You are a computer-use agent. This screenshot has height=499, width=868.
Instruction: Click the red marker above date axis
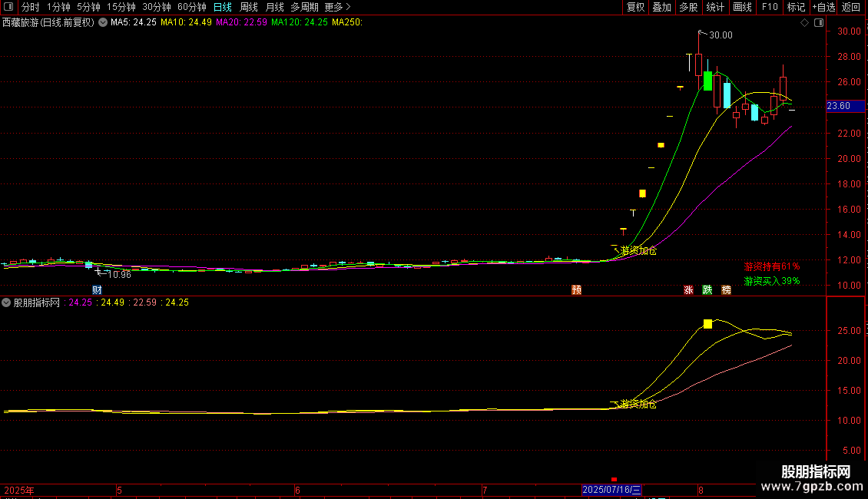pyautogui.click(x=614, y=479)
